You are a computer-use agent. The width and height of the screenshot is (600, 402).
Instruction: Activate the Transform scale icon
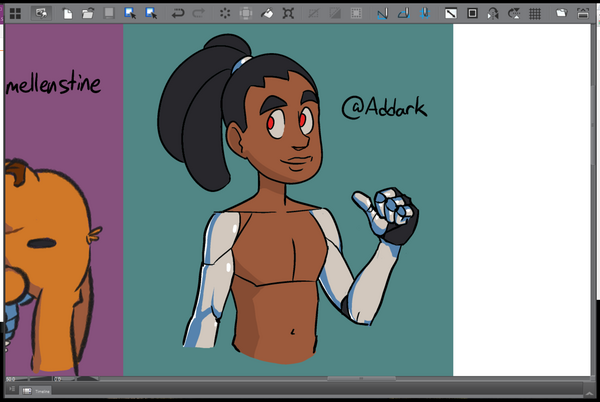click(x=289, y=14)
